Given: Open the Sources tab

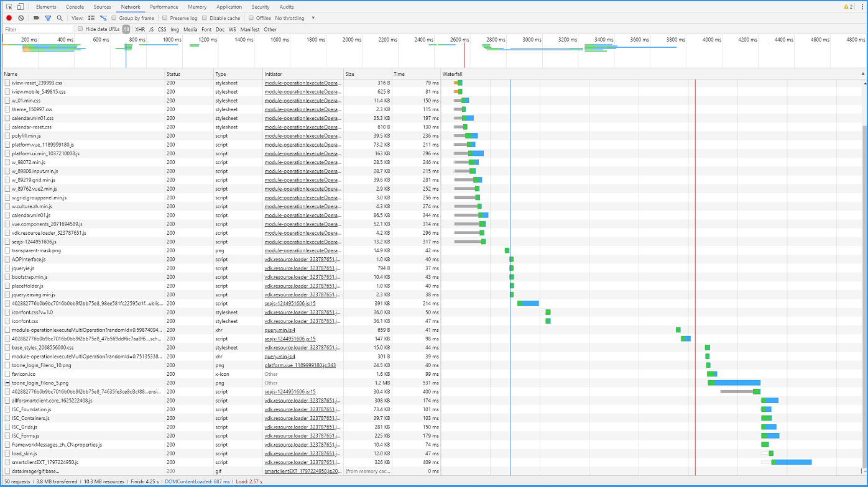Looking at the screenshot, I should pos(103,7).
